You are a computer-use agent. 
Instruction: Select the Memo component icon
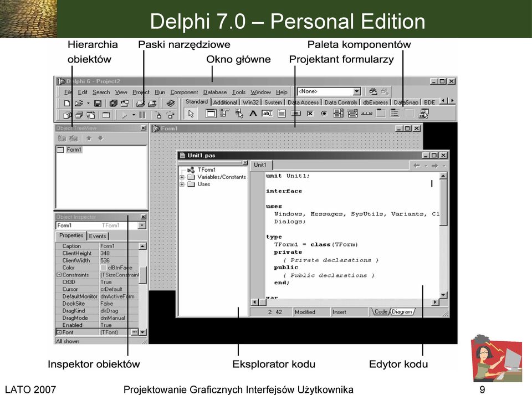(282, 113)
